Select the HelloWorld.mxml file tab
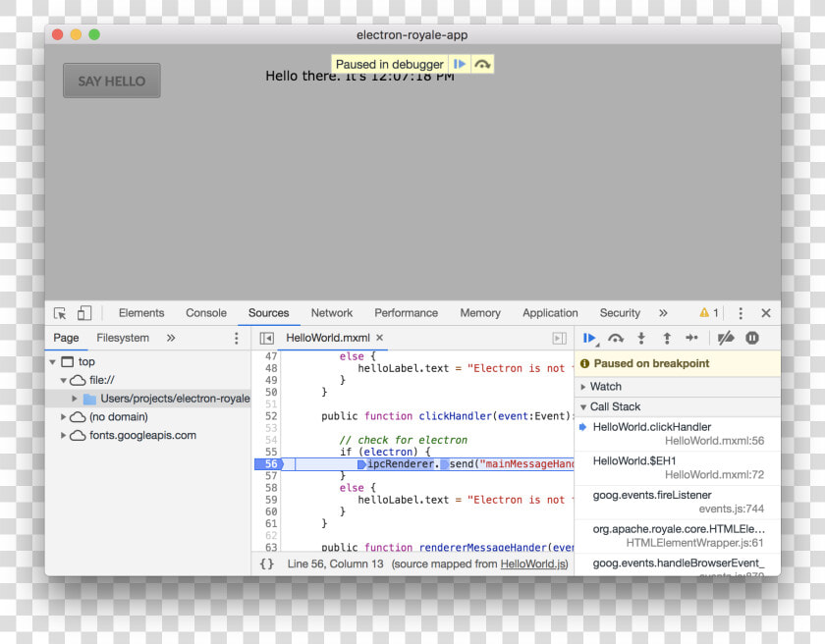Screen dimensions: 825x644 coord(328,338)
